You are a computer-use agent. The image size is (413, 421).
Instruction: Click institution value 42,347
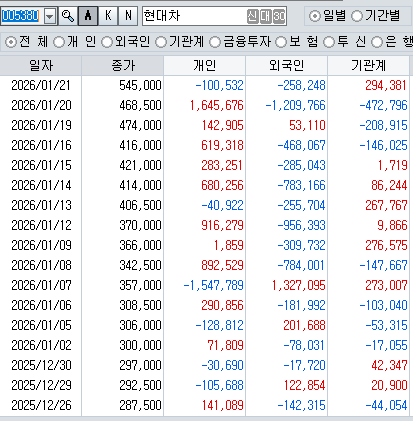389,366
